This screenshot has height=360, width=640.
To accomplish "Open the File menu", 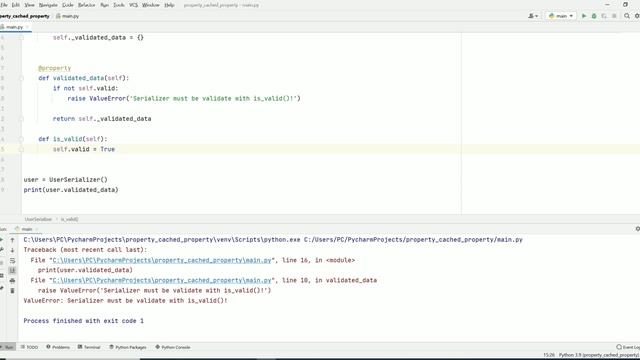I will click(x=4, y=5).
